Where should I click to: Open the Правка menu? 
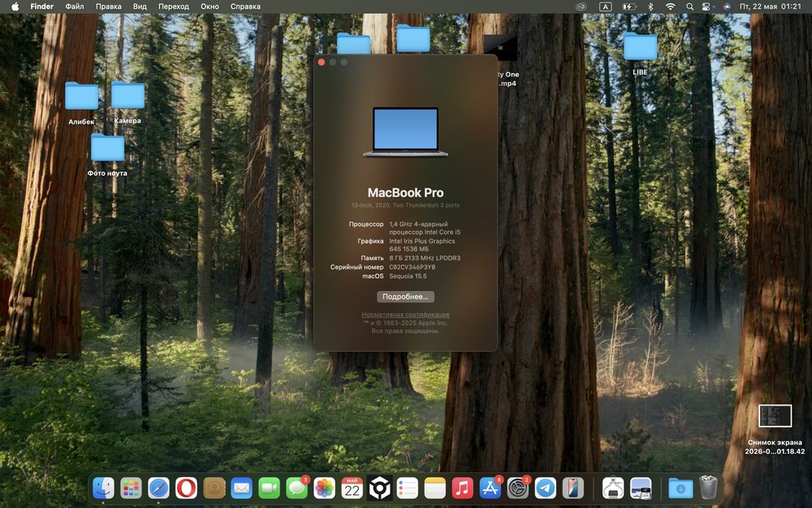109,7
